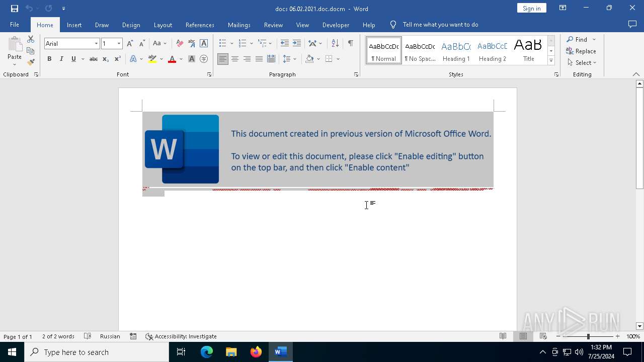Toggle Center paragraph alignment
The width and height of the screenshot is (644, 362).
[x=235, y=59]
